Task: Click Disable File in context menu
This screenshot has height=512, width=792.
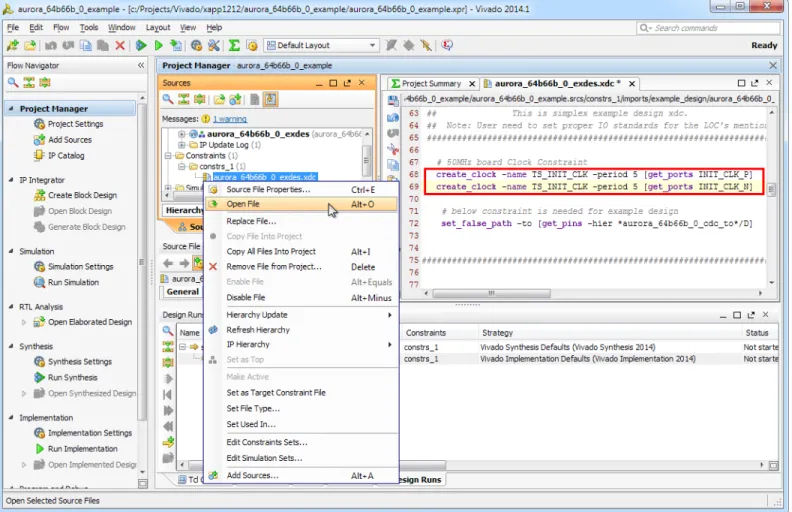Action: click(x=301, y=298)
